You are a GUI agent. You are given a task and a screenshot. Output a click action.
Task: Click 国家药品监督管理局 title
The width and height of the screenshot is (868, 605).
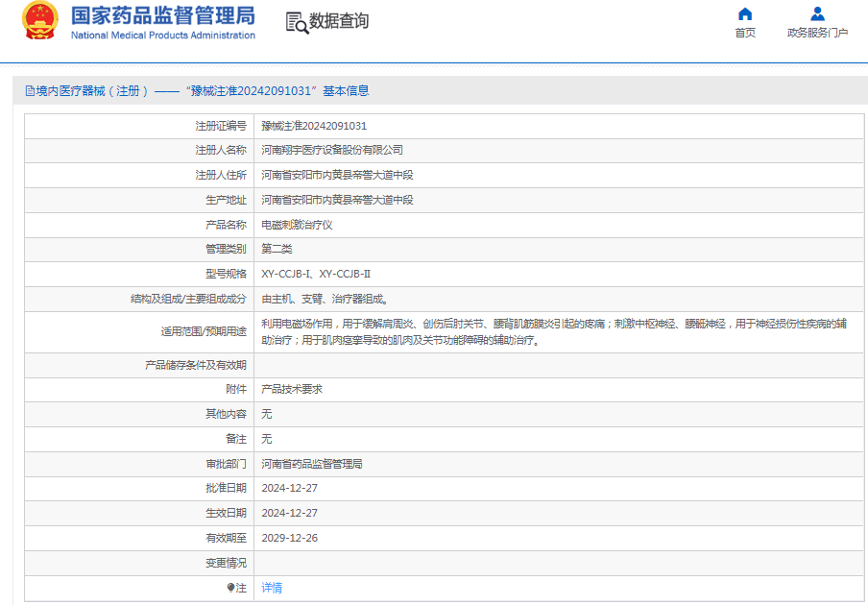pyautogui.click(x=163, y=15)
